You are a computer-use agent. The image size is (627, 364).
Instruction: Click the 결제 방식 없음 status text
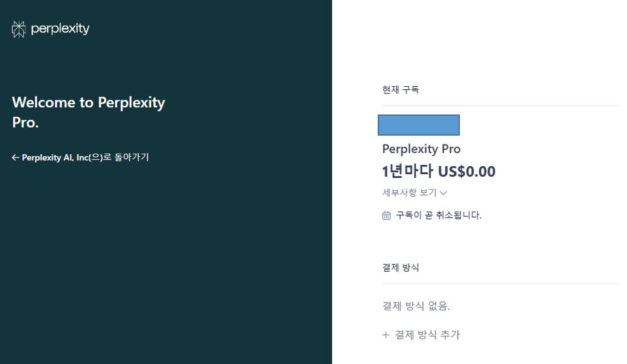click(416, 306)
